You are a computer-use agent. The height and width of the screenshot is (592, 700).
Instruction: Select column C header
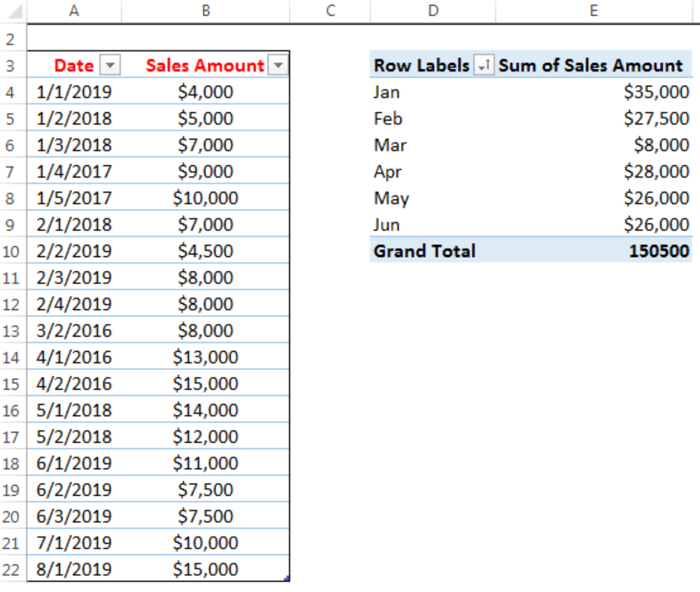tap(330, 11)
